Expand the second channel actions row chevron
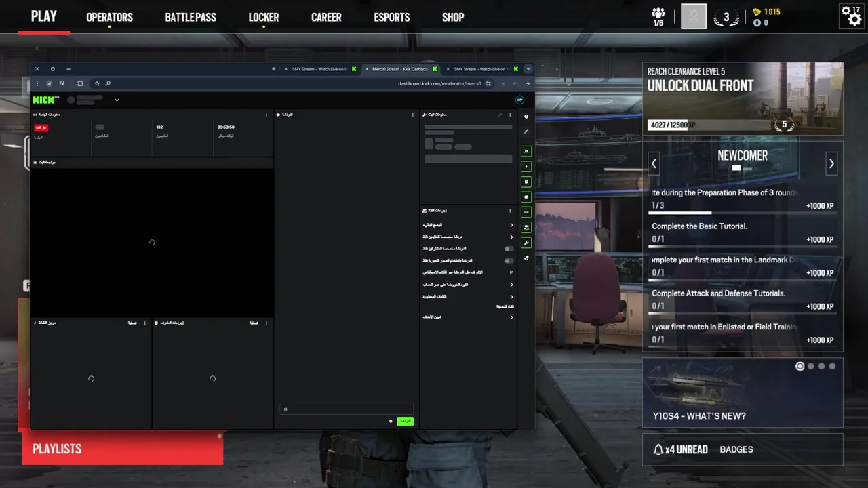Image resolution: width=868 pixels, height=488 pixels. click(511, 237)
